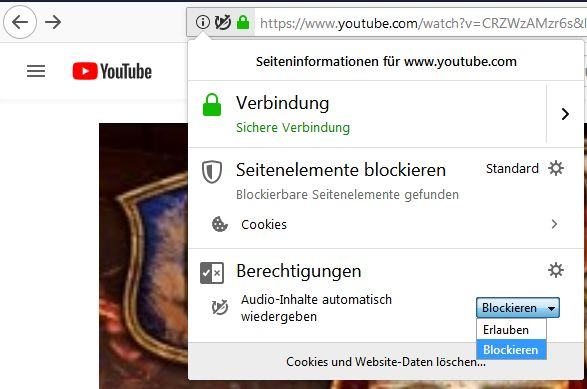This screenshot has height=389, width=587.
Task: Click the site information (i) icon
Action: (203, 22)
